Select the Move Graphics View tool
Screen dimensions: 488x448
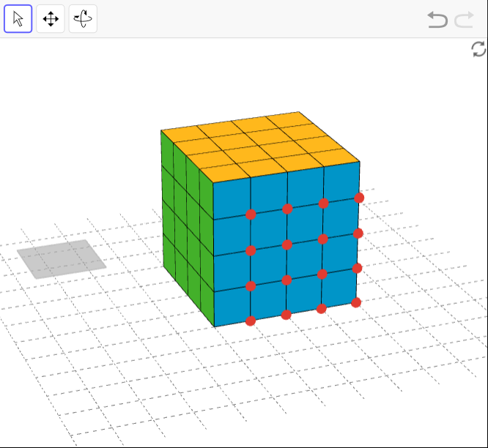pyautogui.click(x=51, y=19)
